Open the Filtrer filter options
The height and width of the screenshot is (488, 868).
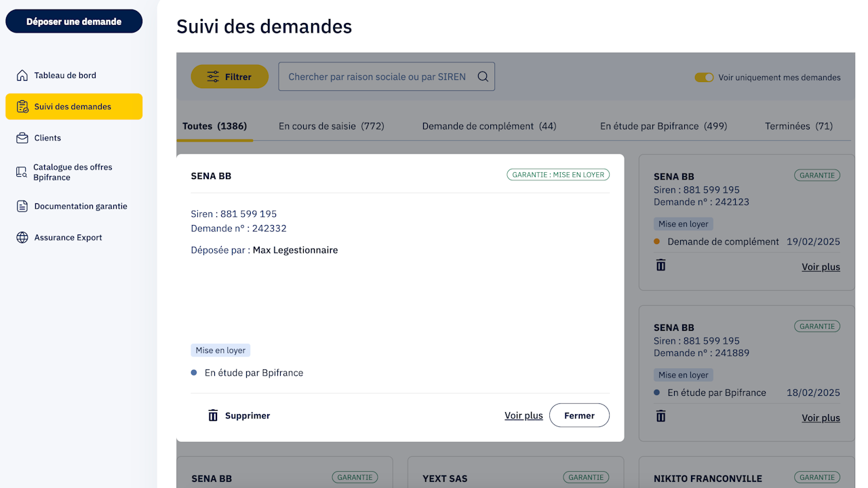click(x=229, y=77)
